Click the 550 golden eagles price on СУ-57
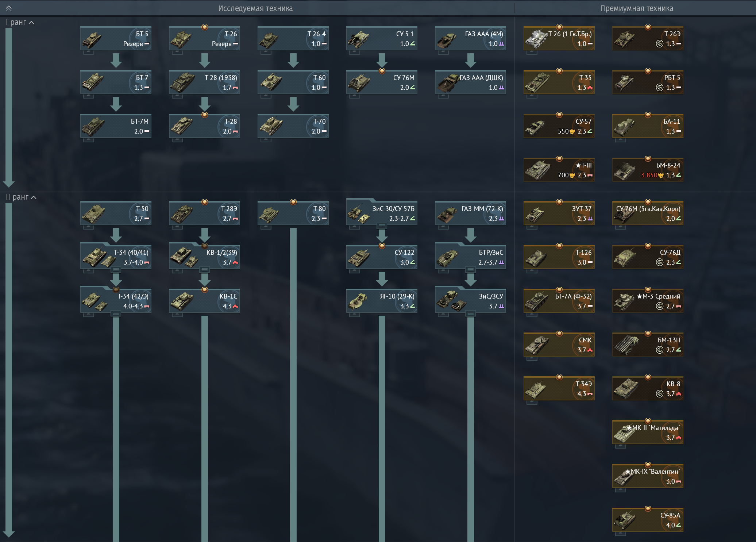 (x=566, y=131)
